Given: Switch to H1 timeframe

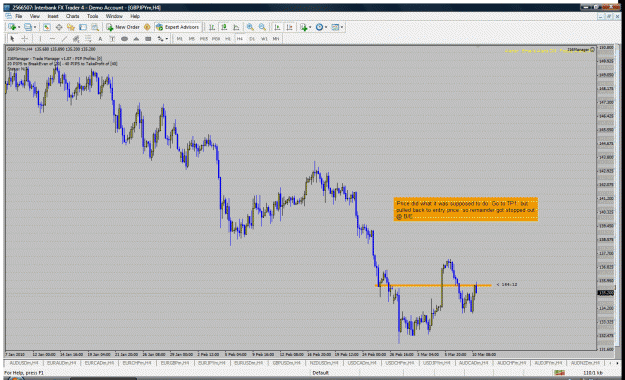Looking at the screenshot, I should (228, 39).
